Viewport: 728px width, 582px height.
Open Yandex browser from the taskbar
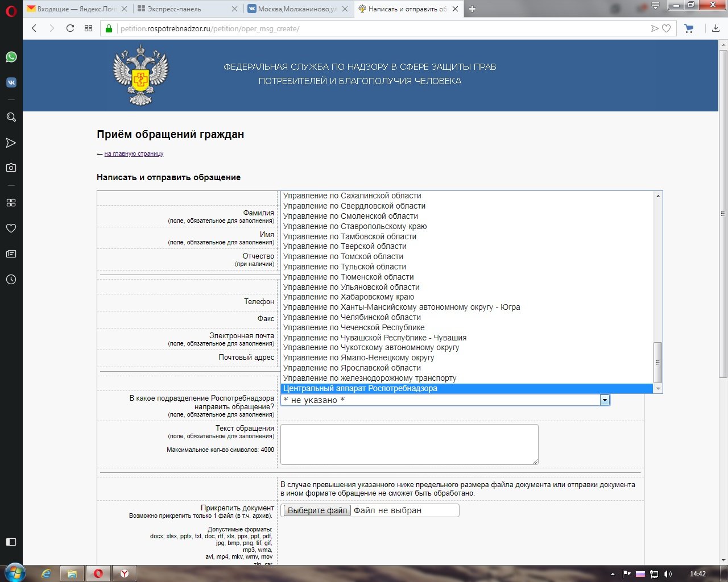[x=125, y=573]
